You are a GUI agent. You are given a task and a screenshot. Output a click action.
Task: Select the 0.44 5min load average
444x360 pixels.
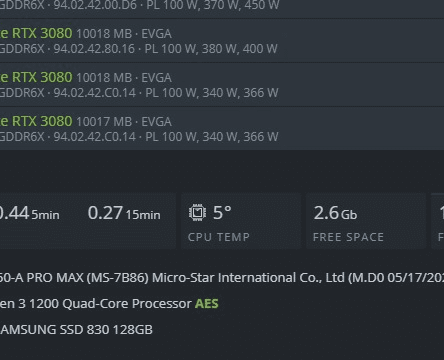pyautogui.click(x=29, y=213)
